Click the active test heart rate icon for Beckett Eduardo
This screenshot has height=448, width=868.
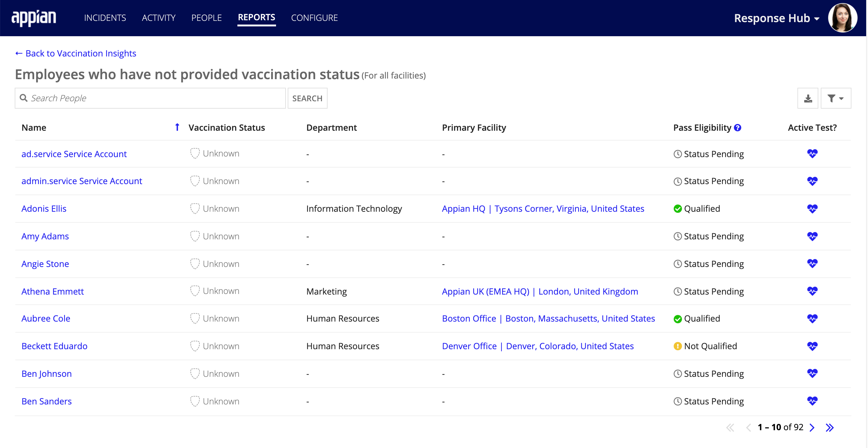[x=812, y=346]
